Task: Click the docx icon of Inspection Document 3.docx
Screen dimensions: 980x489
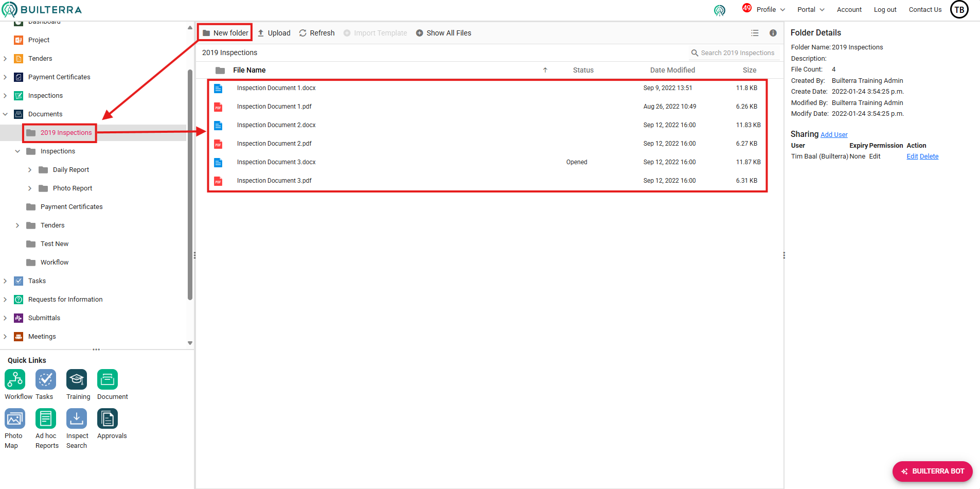Action: pos(218,163)
